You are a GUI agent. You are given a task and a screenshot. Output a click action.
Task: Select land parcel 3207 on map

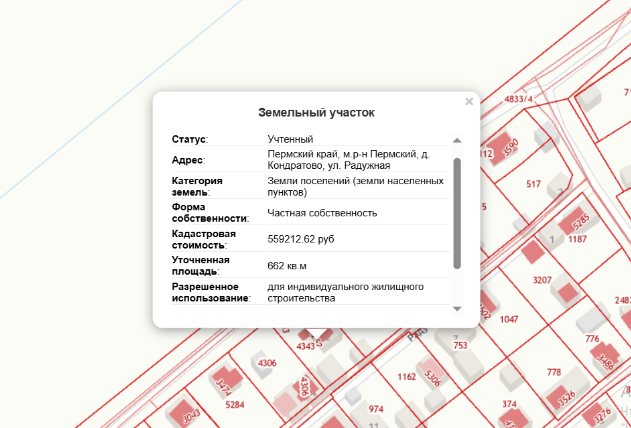point(542,279)
